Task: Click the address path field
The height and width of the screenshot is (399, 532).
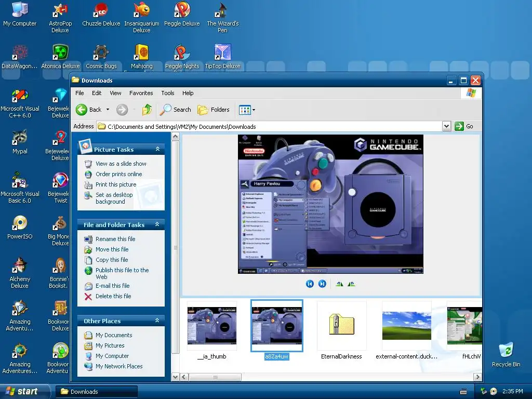Action: (x=270, y=126)
